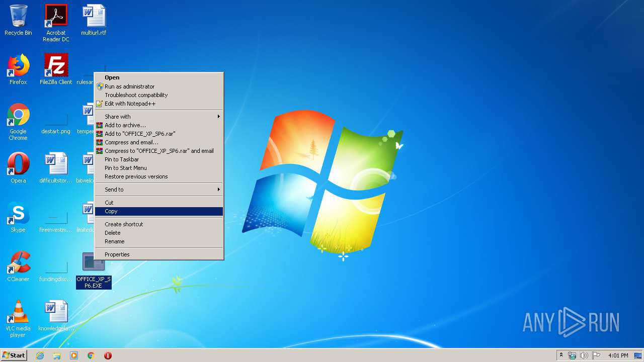Choose Restore previous versions
644x362 pixels.
pos(159,176)
